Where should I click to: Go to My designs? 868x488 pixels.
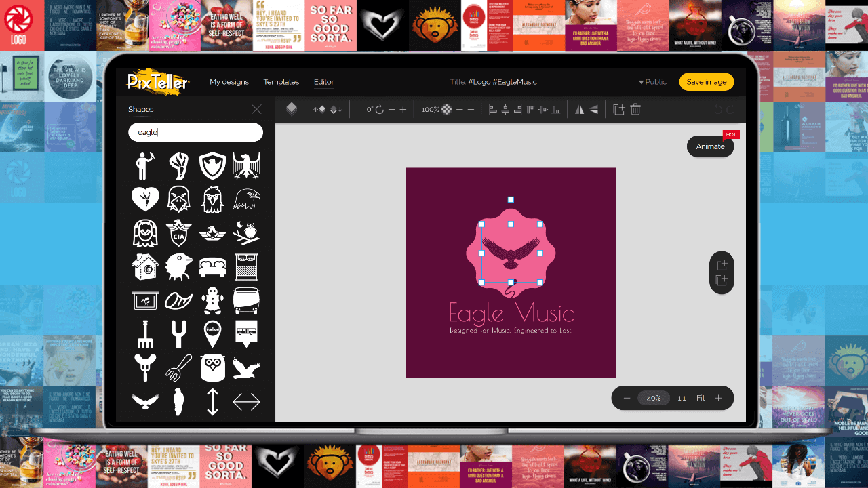click(229, 81)
